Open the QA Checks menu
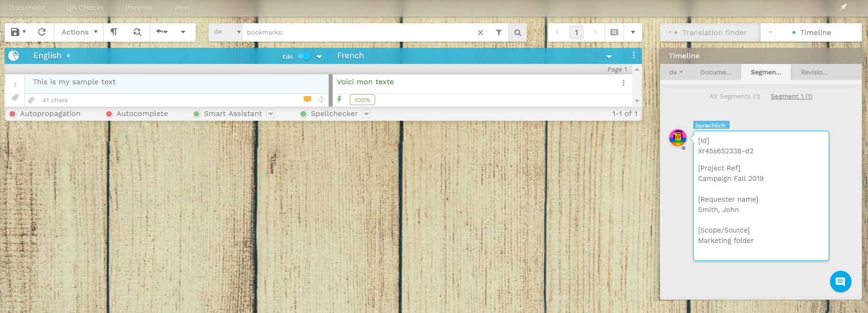 pyautogui.click(x=85, y=8)
